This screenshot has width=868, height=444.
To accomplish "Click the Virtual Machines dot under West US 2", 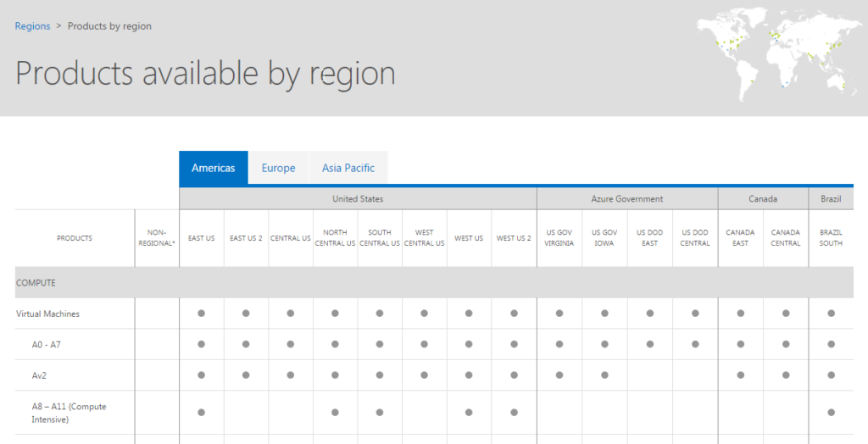I will pos(514,314).
